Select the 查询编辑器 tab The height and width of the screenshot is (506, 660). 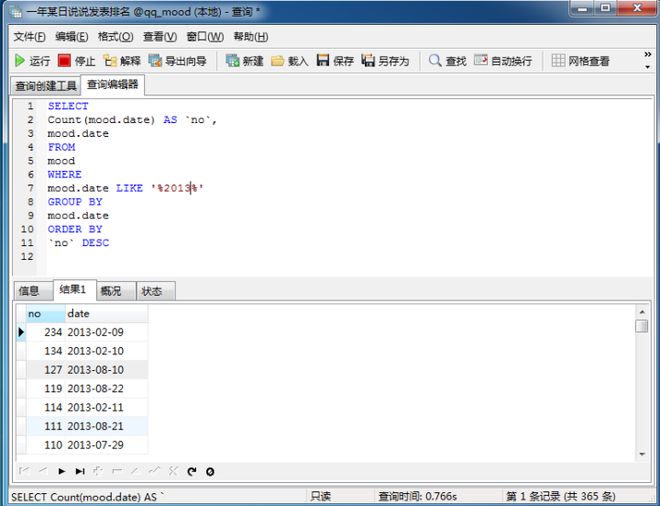(x=112, y=85)
